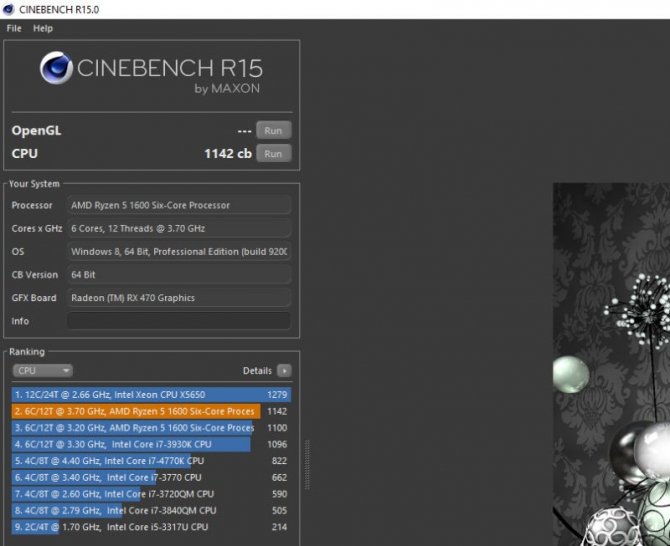Select Ryzen 5 1600 row at 3.20 GHz
The width and height of the screenshot is (670, 546).
(x=151, y=428)
